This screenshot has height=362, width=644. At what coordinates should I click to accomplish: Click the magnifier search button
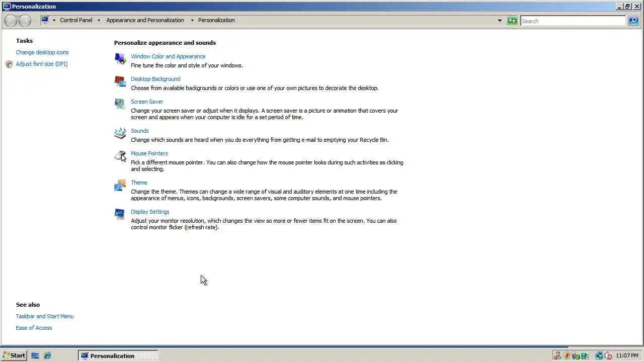click(633, 21)
